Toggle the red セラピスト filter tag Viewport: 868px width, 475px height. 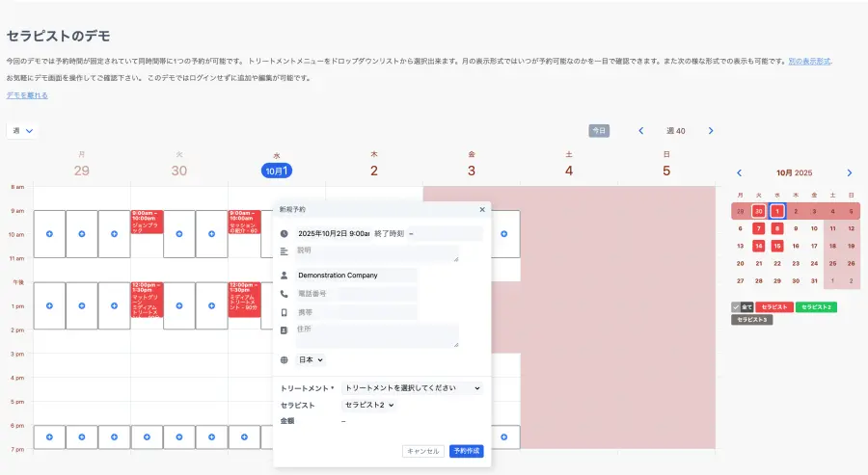[x=774, y=306]
